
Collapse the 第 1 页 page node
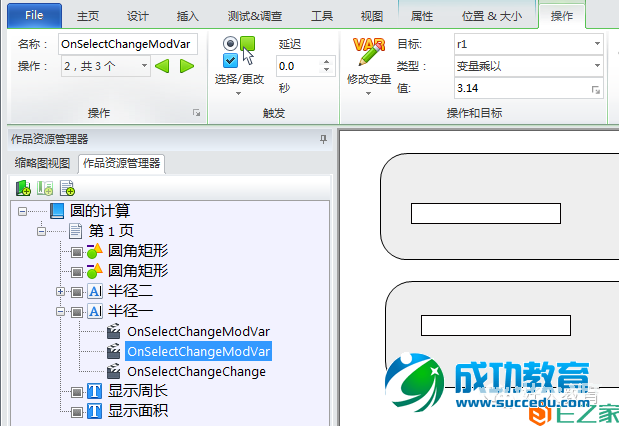[41, 231]
